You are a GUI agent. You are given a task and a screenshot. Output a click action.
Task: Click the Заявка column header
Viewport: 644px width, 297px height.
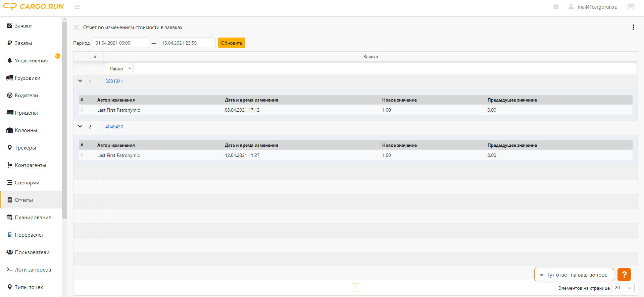coord(370,57)
